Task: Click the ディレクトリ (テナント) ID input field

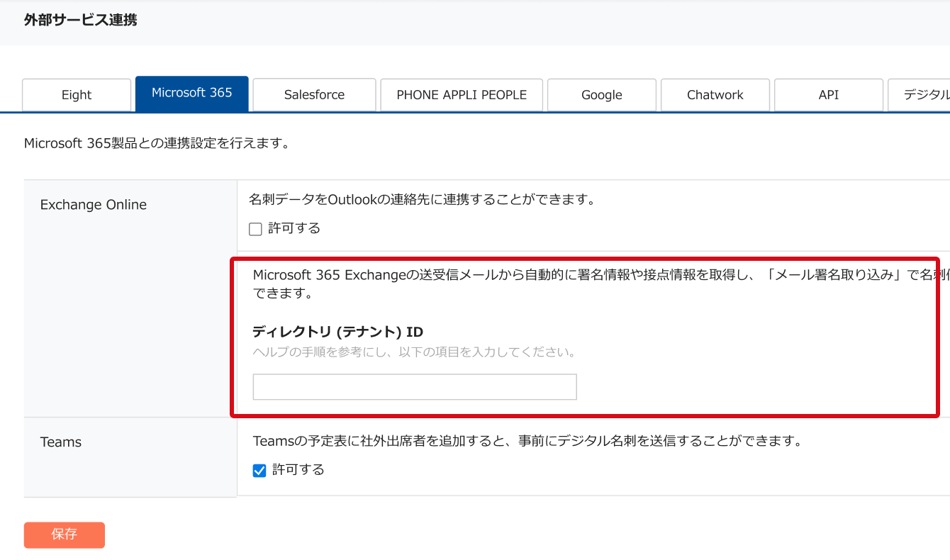Action: coord(415,387)
